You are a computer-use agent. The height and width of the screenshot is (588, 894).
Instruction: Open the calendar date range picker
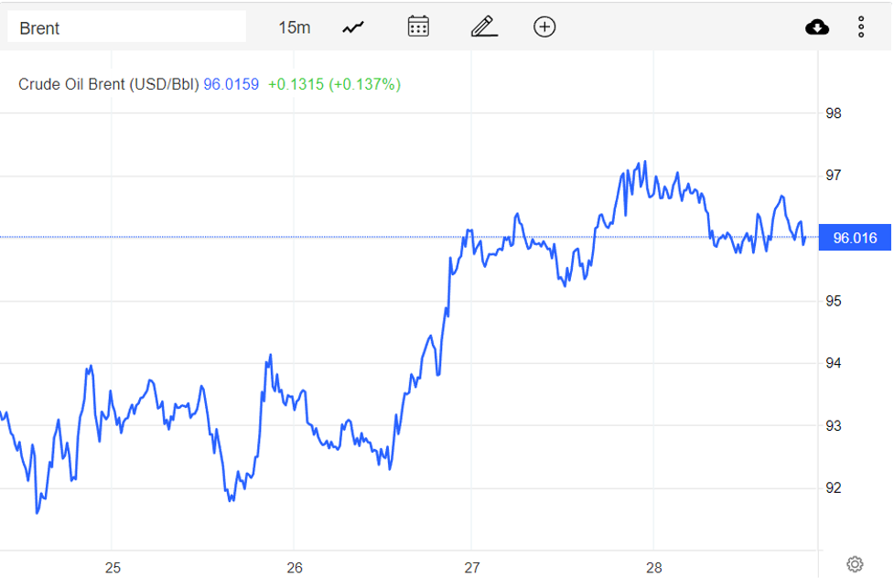coord(418,27)
